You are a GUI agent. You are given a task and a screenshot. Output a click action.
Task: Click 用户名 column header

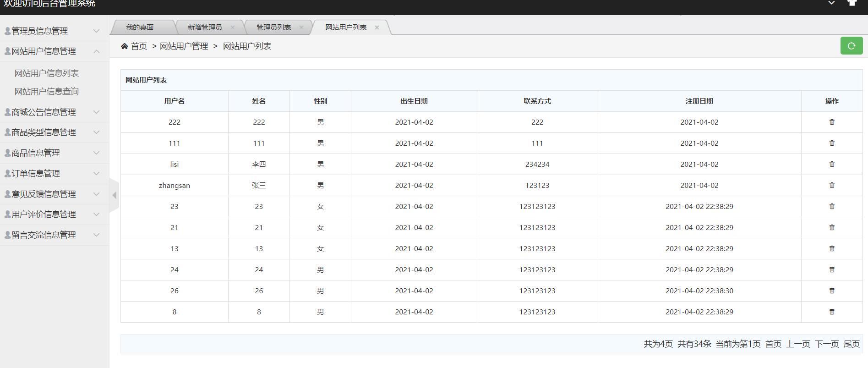pos(175,101)
